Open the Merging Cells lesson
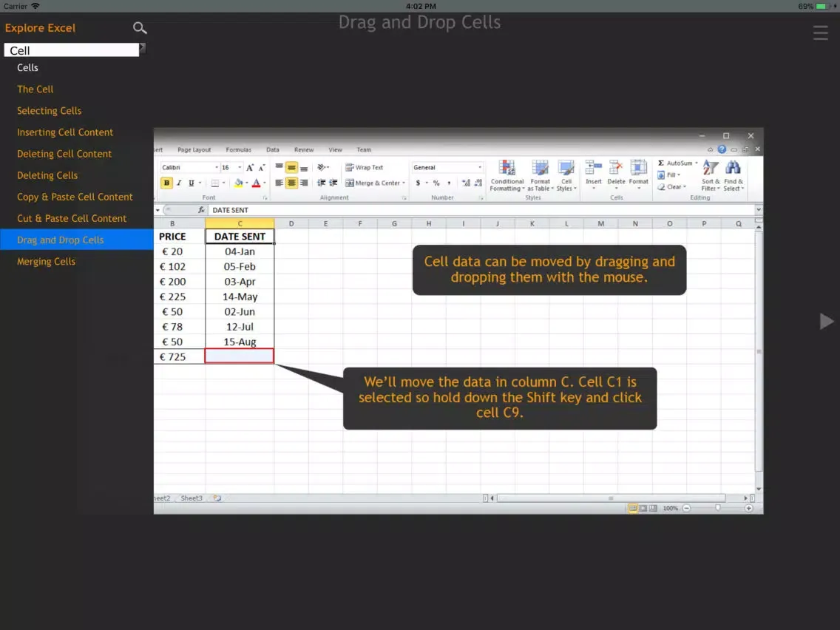840x630 pixels. pyautogui.click(x=46, y=262)
